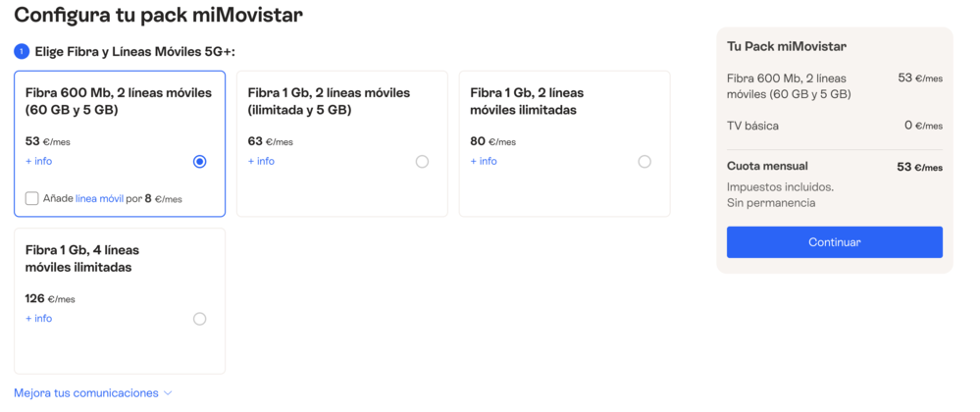Viewport: 980px width, 412px height.
Task: Show + info for the Fibra 600 Mb plan
Action: tap(39, 161)
